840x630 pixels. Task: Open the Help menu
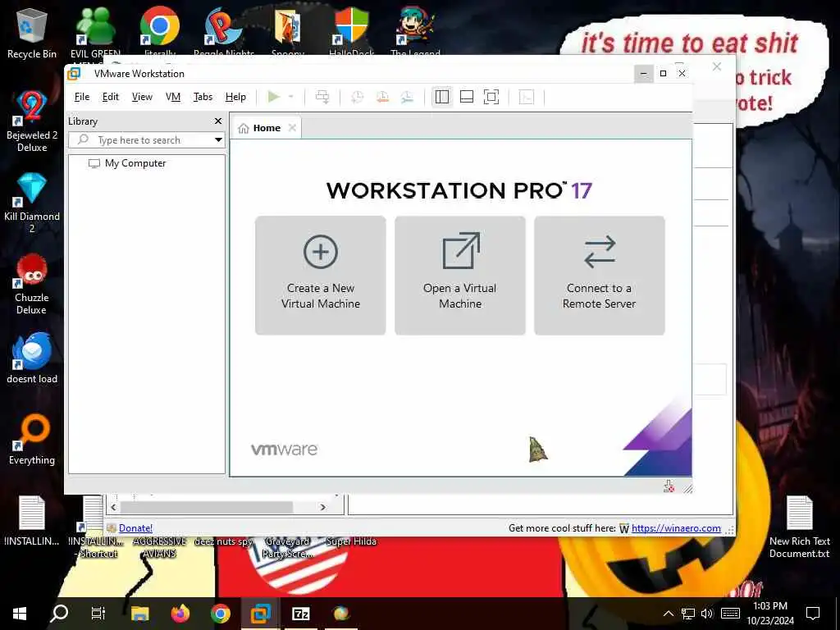pyautogui.click(x=235, y=97)
